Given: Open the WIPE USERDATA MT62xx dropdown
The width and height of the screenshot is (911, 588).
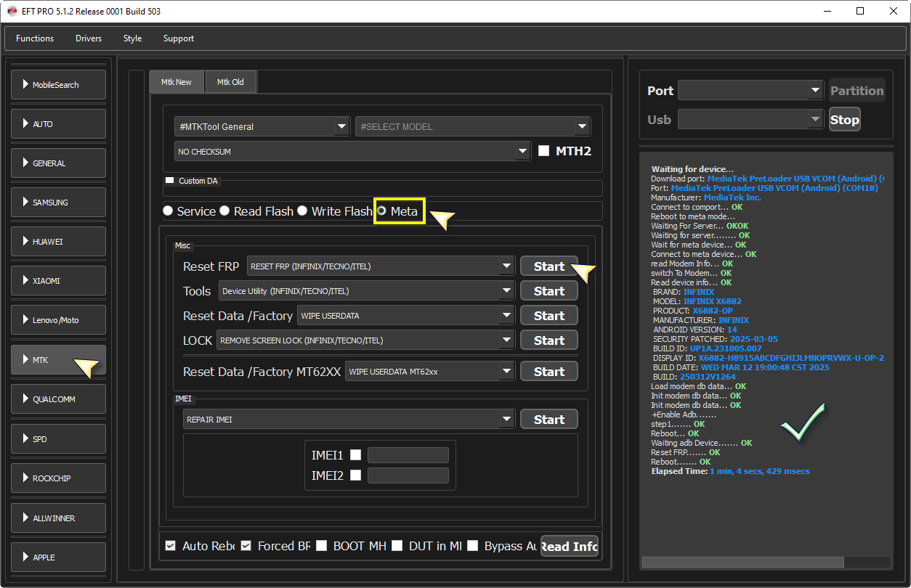Looking at the screenshot, I should coord(431,372).
